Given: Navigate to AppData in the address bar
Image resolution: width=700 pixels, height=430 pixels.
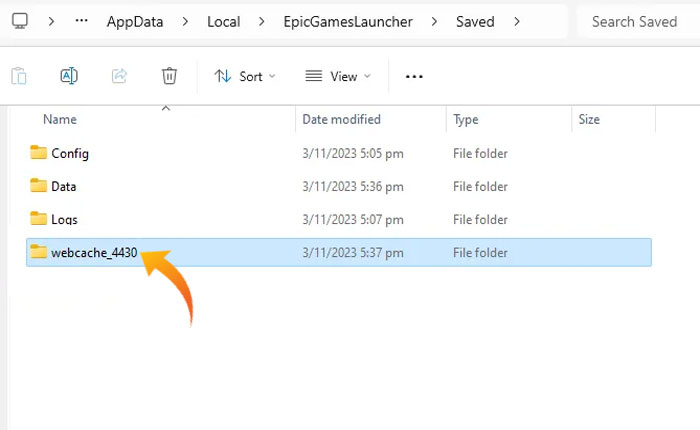Looking at the screenshot, I should pos(135,21).
